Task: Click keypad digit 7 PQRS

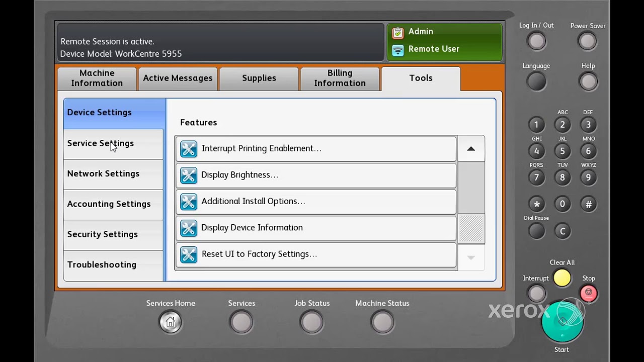Action: click(x=536, y=177)
